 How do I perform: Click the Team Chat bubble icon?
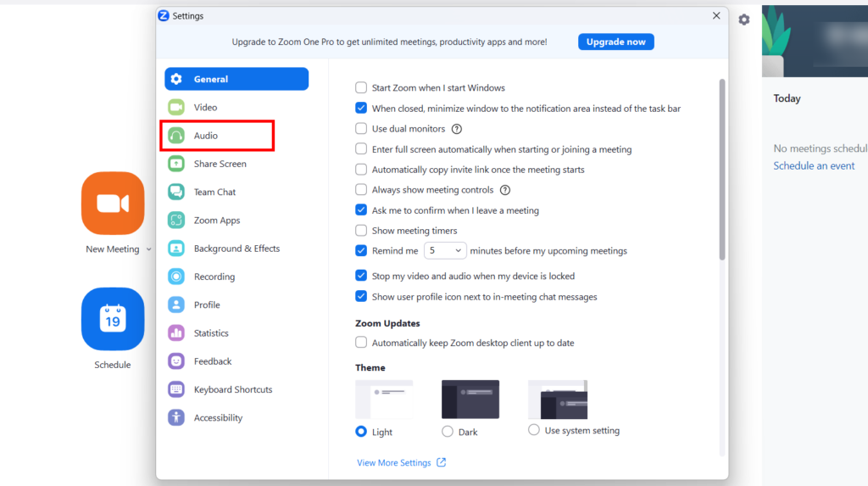[x=176, y=192]
